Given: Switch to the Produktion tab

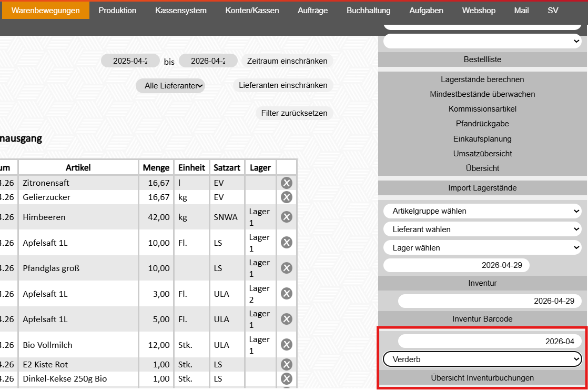Looking at the screenshot, I should pos(117,11).
